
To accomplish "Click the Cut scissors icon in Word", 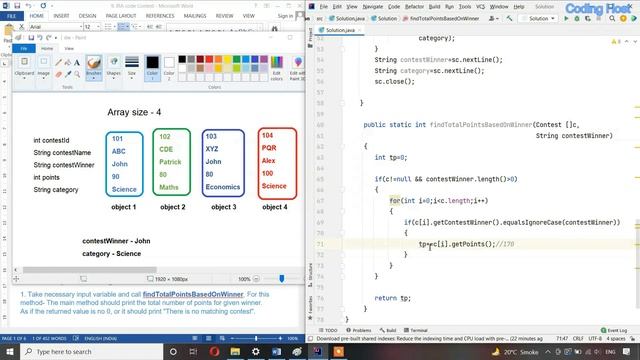I will pos(22,27).
